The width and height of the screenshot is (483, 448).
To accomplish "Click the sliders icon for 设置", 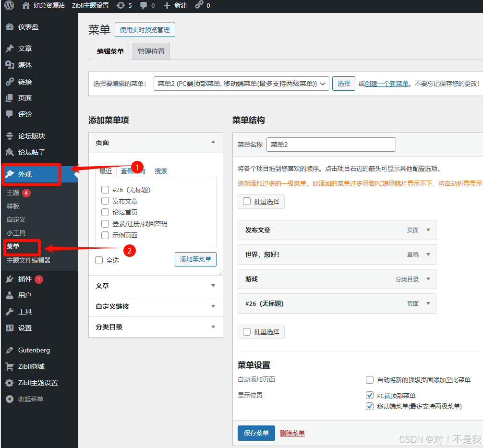I will (10, 328).
